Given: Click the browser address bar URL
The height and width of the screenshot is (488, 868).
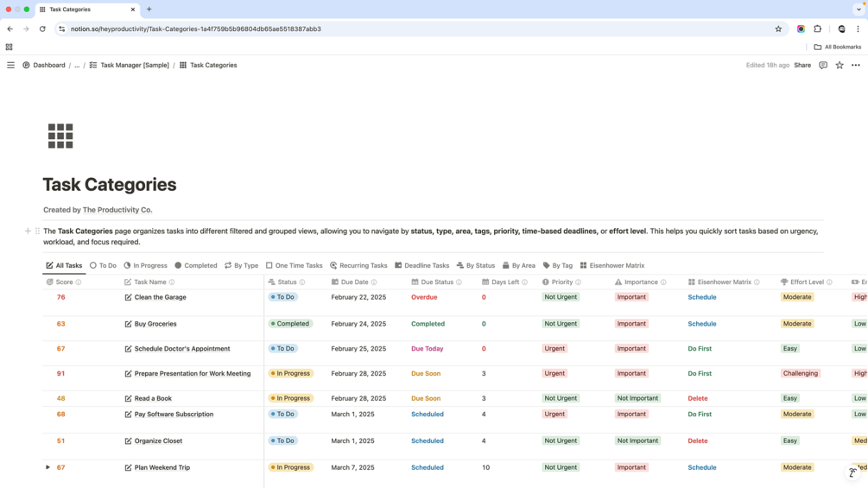Looking at the screenshot, I should (x=196, y=29).
